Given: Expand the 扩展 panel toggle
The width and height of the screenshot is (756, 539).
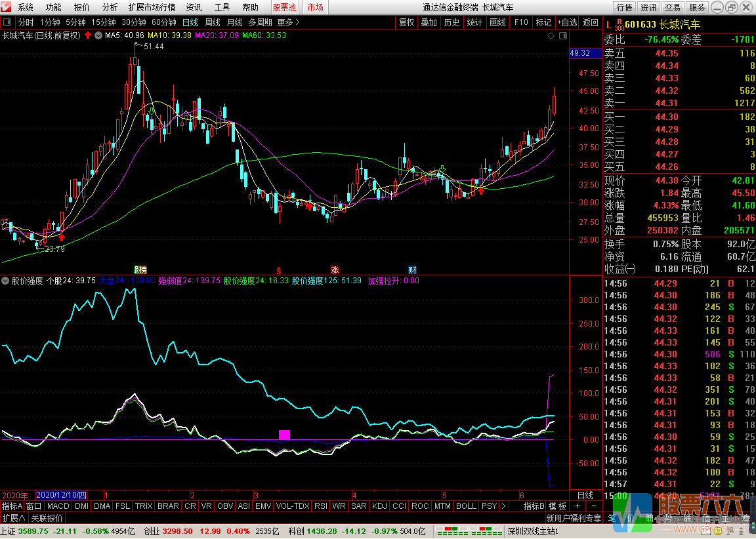Looking at the screenshot, I should click(x=14, y=518).
